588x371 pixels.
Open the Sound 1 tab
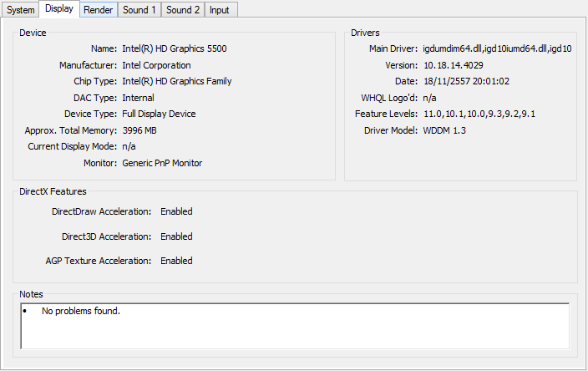(139, 10)
